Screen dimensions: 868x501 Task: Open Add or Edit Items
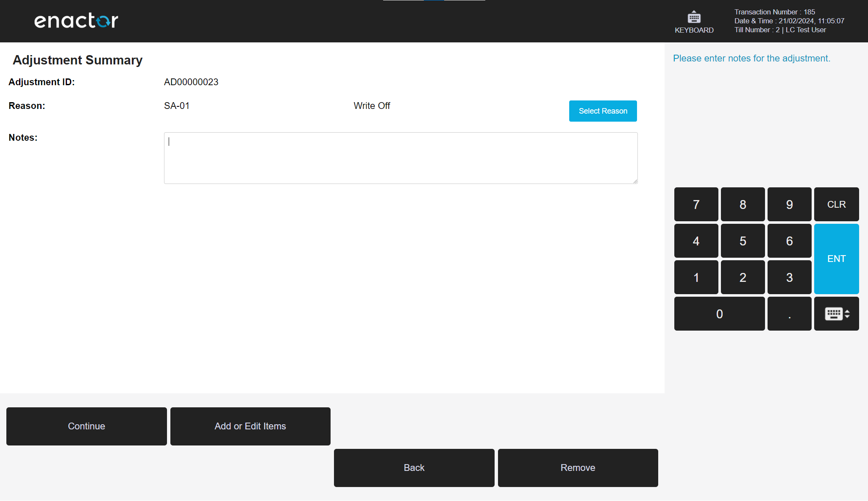pyautogui.click(x=250, y=426)
